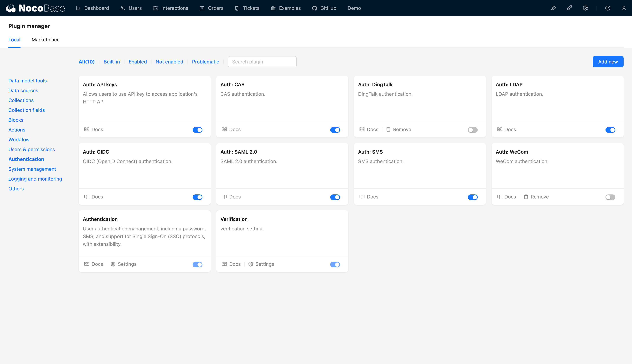Click the settings gear icon top-right
Image resolution: width=632 pixels, height=364 pixels.
pyautogui.click(x=585, y=8)
